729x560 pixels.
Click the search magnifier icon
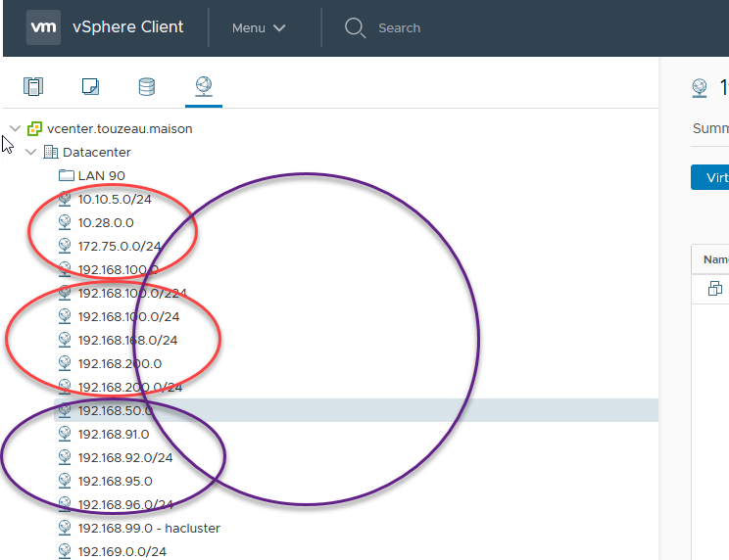355,27
